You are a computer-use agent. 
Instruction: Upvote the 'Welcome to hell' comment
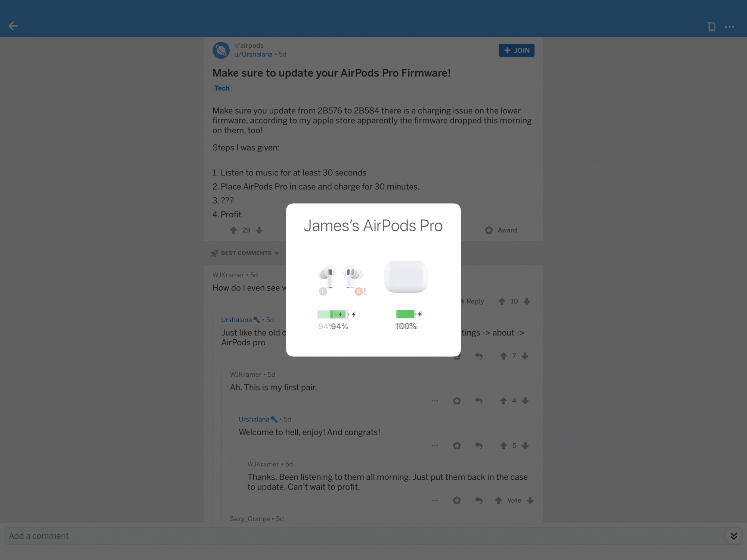(x=503, y=446)
